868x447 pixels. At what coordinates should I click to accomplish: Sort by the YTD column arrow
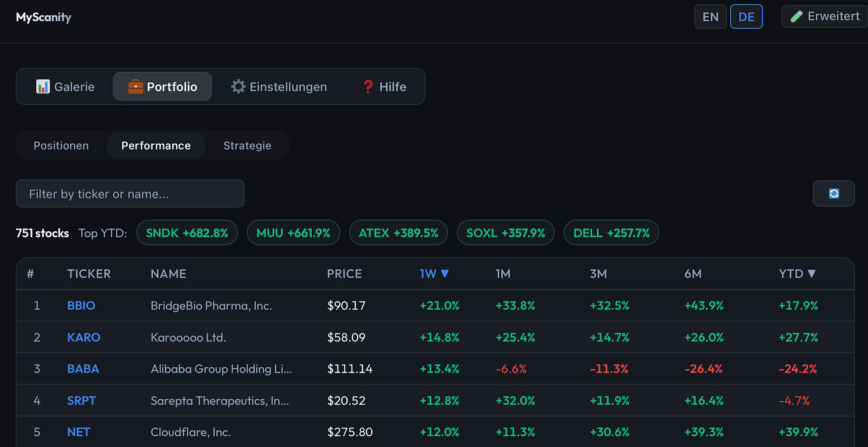[x=811, y=274]
